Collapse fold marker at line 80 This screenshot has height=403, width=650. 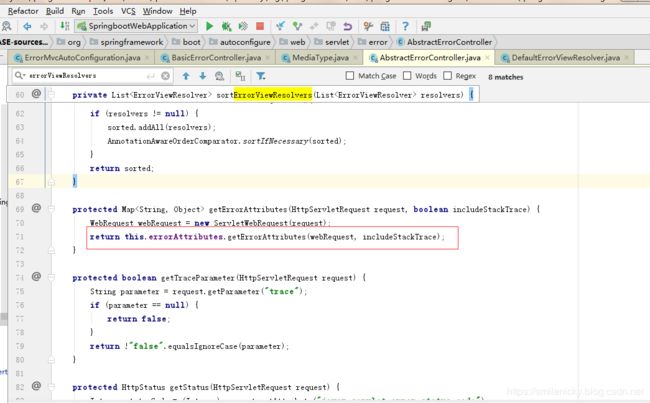51,359
